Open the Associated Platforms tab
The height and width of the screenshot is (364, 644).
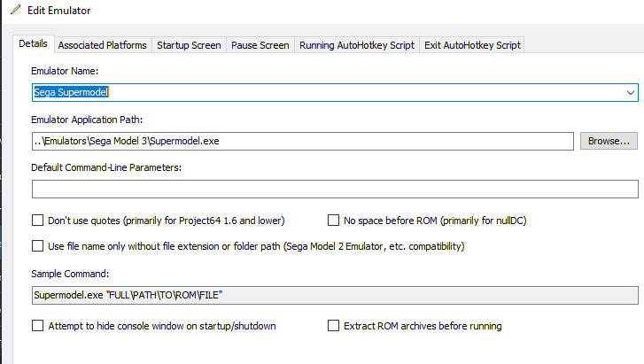[x=102, y=45]
